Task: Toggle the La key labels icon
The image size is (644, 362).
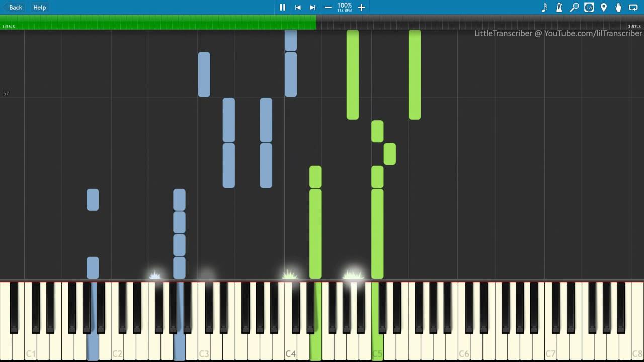Action: click(x=589, y=7)
